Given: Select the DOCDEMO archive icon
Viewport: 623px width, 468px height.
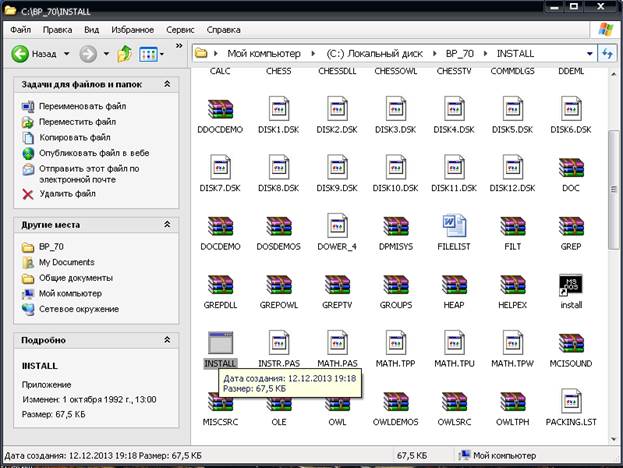Looking at the screenshot, I should click(x=220, y=226).
